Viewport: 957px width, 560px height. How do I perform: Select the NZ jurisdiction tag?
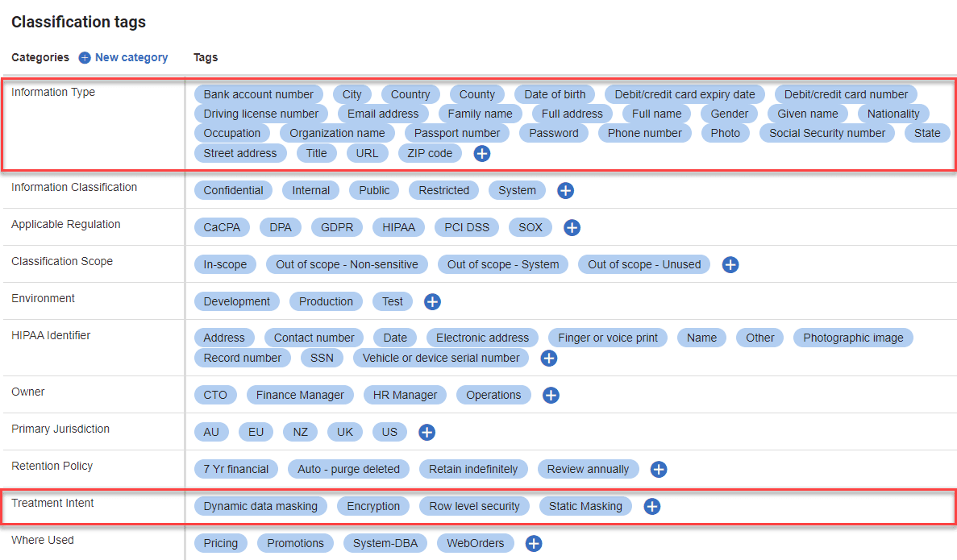pos(300,433)
